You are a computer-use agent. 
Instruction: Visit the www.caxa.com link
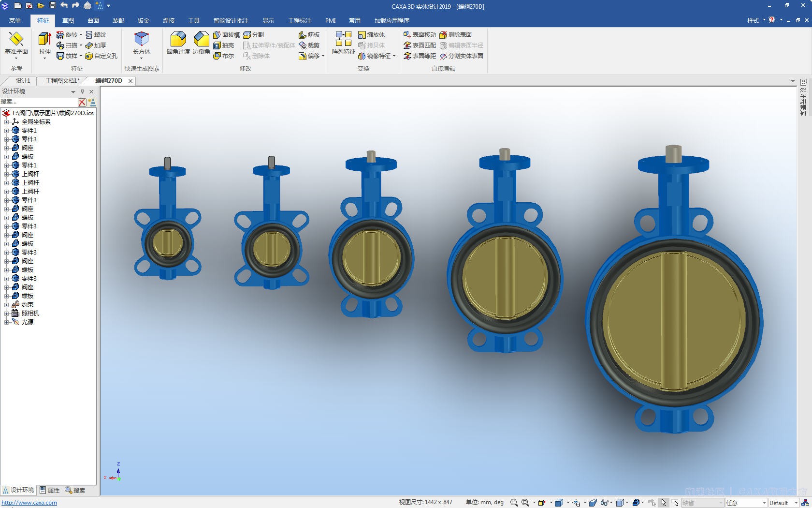[29, 503]
